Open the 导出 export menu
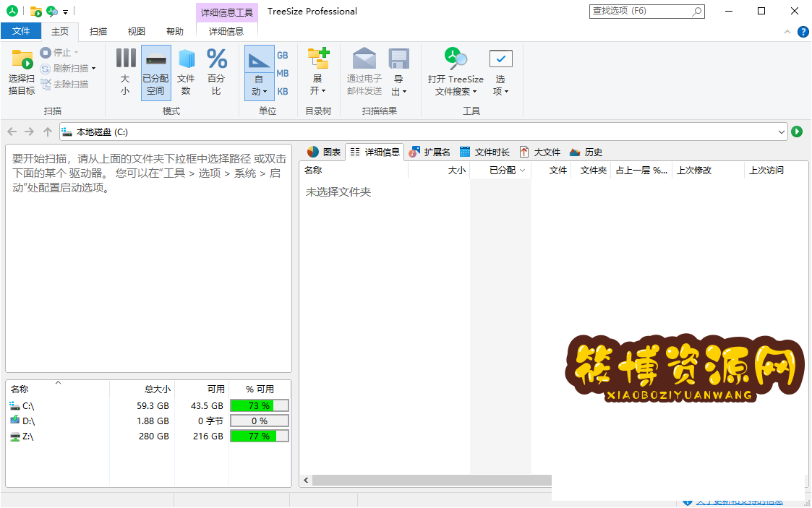The image size is (812, 508). point(398,72)
